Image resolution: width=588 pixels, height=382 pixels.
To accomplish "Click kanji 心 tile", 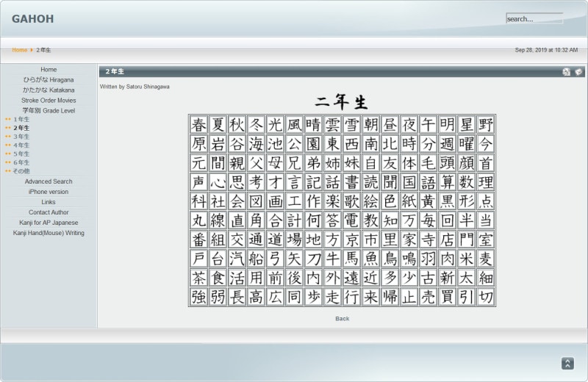I will (x=218, y=182).
